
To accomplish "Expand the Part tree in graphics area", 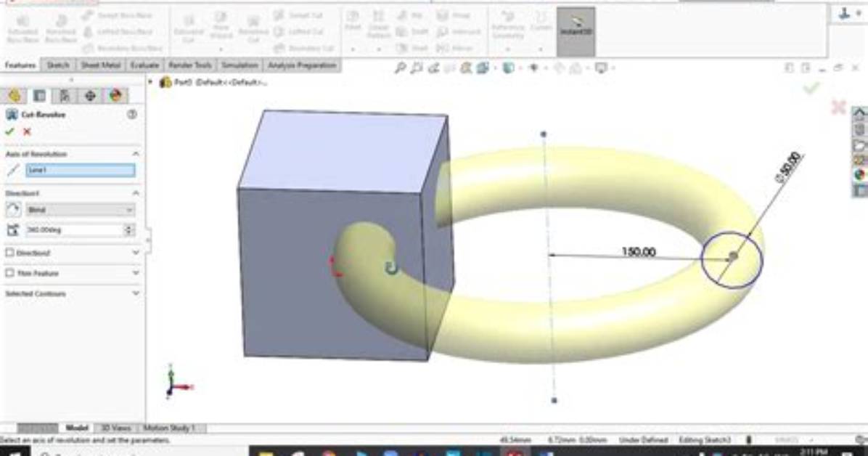I will pyautogui.click(x=150, y=82).
